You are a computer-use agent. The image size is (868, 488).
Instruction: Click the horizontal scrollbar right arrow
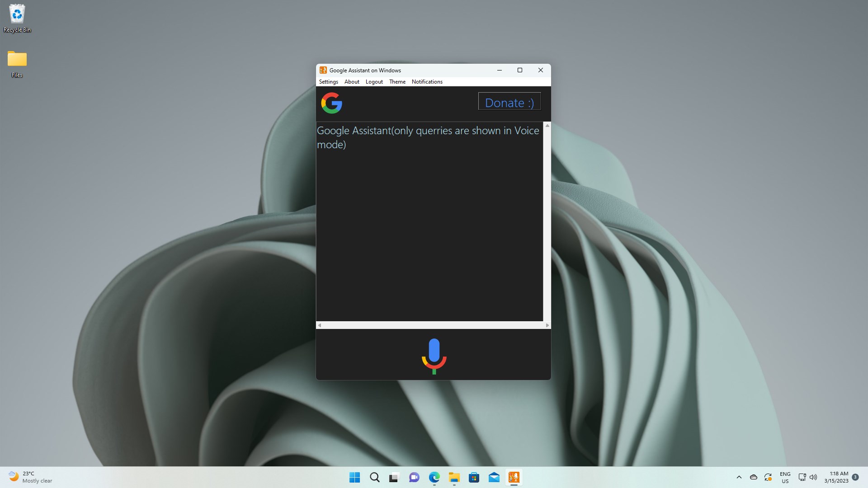click(547, 325)
